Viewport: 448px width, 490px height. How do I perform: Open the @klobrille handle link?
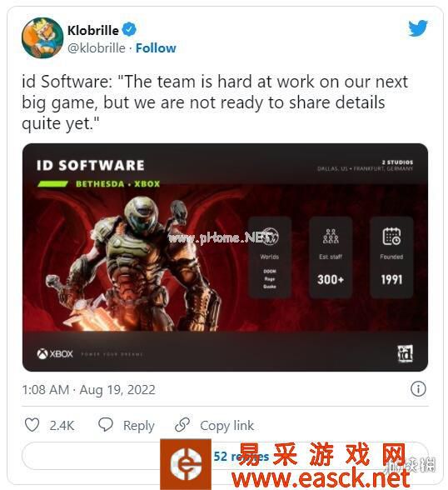pyautogui.click(x=97, y=48)
